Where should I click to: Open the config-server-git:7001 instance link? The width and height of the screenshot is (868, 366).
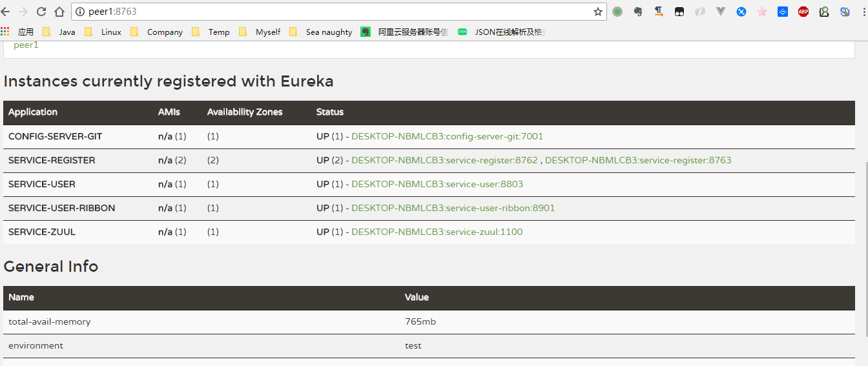coord(447,137)
